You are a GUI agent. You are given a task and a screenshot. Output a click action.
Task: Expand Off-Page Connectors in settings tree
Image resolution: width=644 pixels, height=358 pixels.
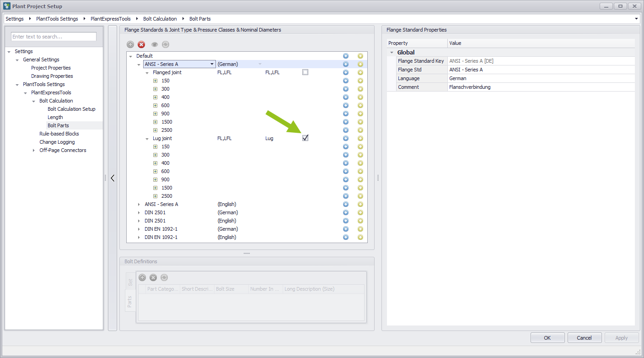click(34, 150)
